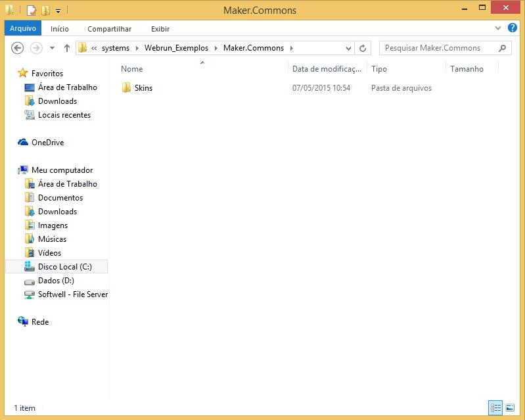Screen dimensions: 525x420
Task: Open the Exibir ribbon tab
Action: [x=160, y=29]
